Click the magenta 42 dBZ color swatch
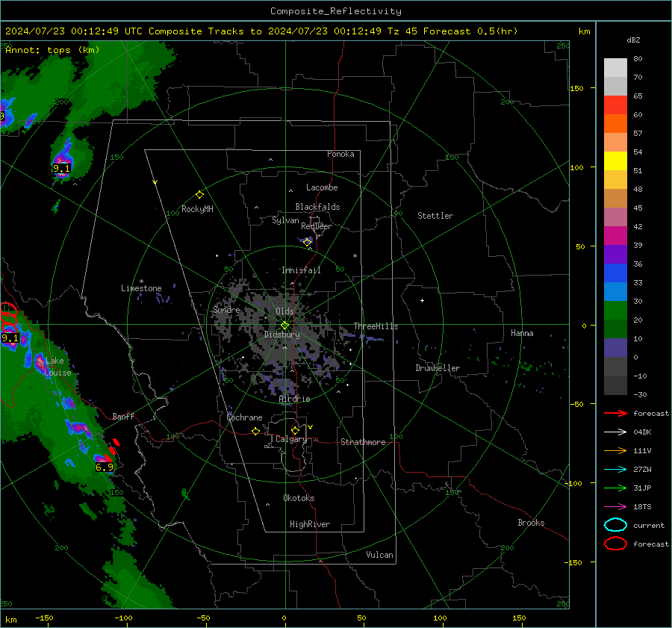This screenshot has height=628, width=672. tap(615, 235)
